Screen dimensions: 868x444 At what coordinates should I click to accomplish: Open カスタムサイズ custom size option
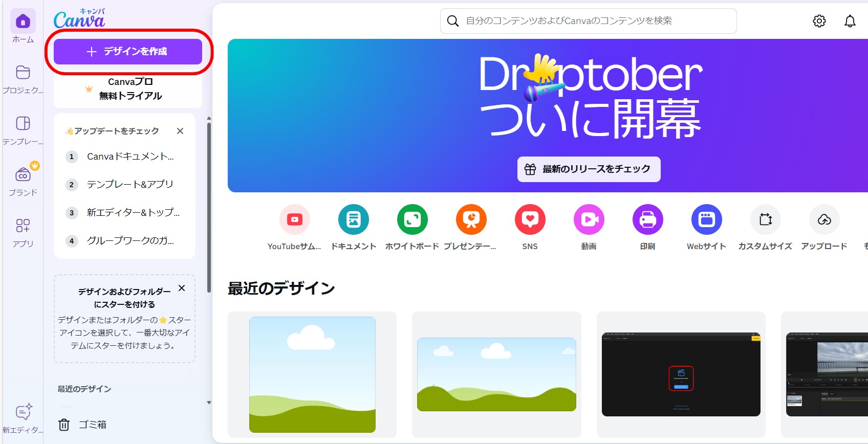click(765, 220)
